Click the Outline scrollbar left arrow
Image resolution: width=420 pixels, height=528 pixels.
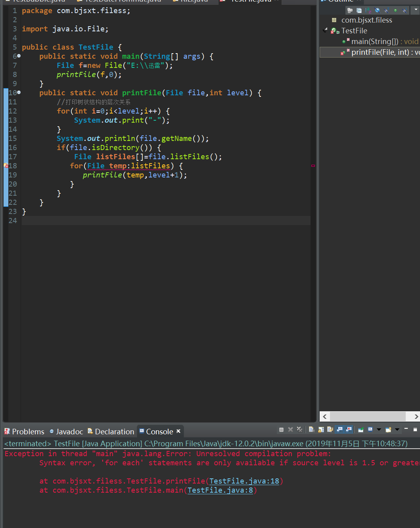325,416
